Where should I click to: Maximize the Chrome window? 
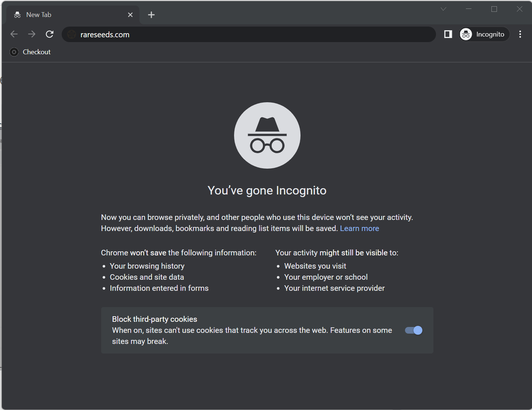(494, 9)
